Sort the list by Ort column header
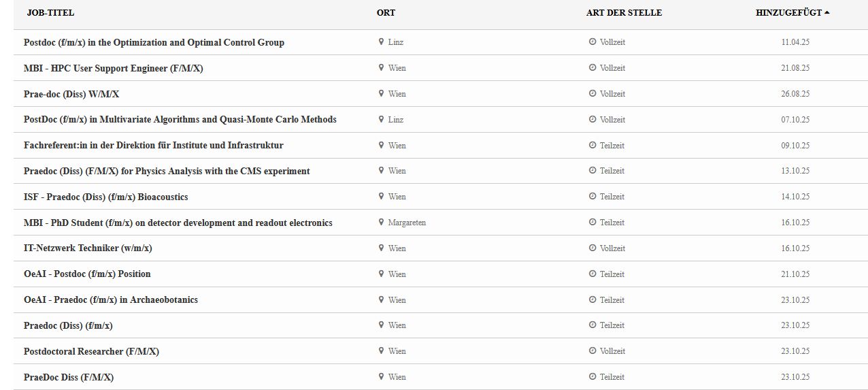 (386, 13)
